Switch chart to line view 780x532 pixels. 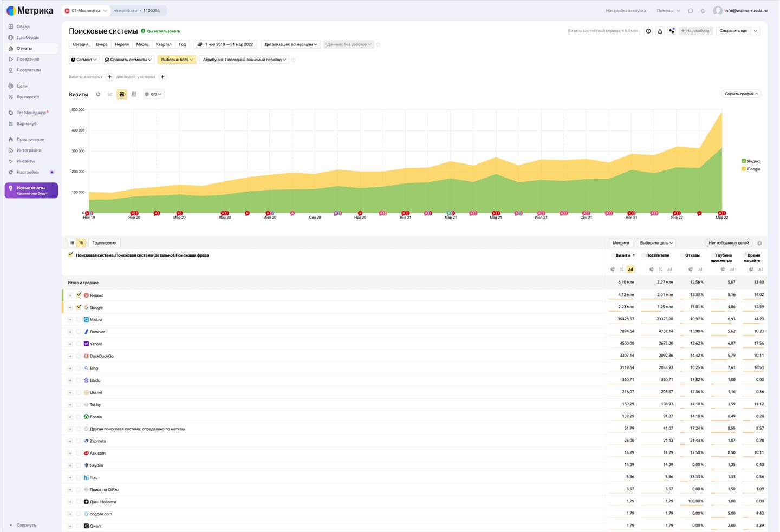110,94
